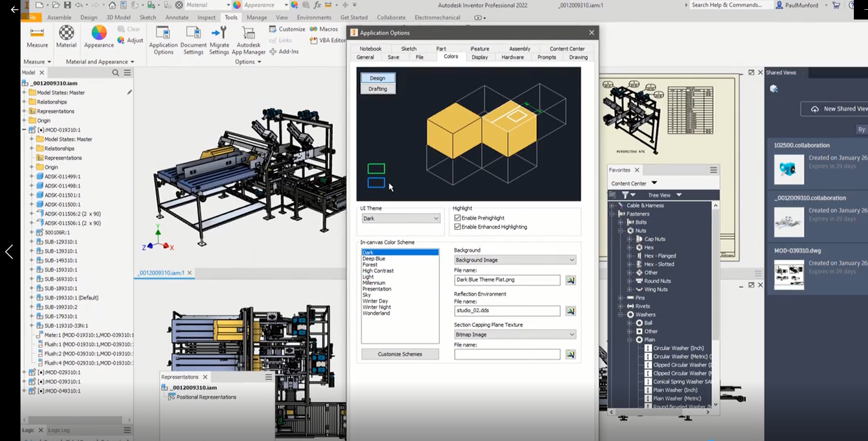Image resolution: width=868 pixels, height=441 pixels.
Task: Click the New Shared View button
Action: click(835, 109)
